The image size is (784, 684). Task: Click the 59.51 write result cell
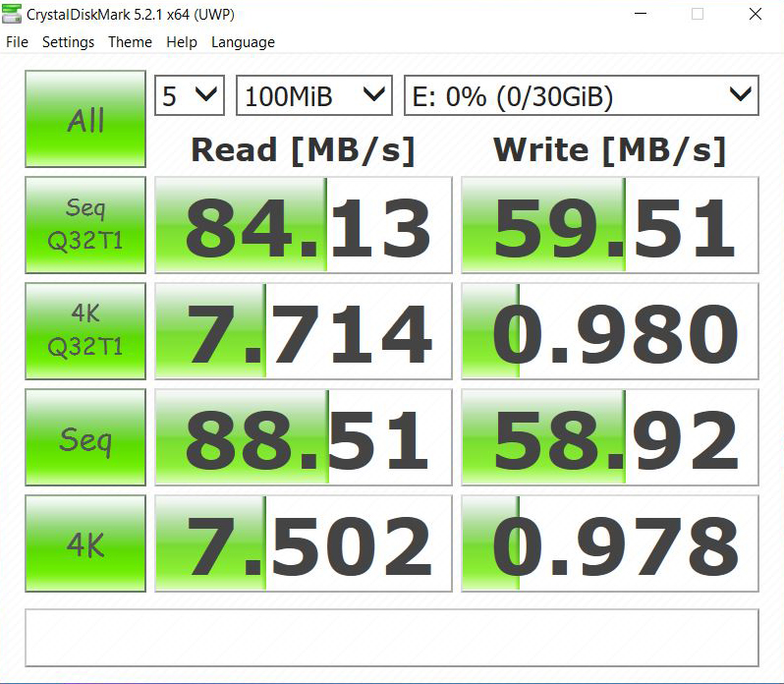(610, 225)
